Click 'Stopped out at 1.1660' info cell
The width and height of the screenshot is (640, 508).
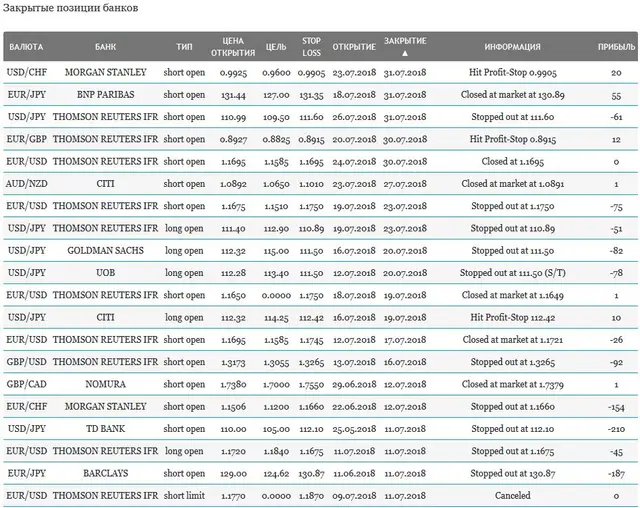[x=513, y=406]
